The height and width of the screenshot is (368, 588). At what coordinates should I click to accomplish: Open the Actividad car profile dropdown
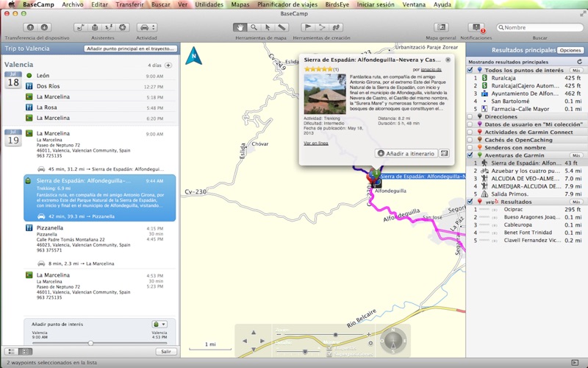(146, 27)
